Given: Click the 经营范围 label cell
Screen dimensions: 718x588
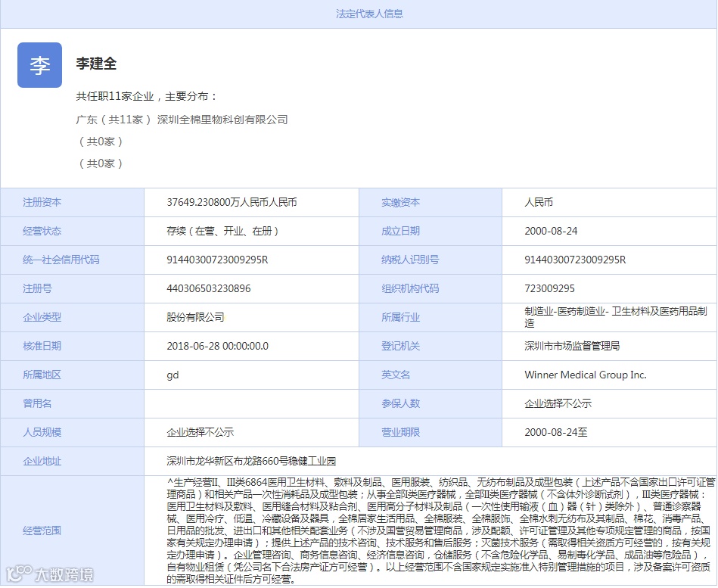Looking at the screenshot, I should 73,530.
